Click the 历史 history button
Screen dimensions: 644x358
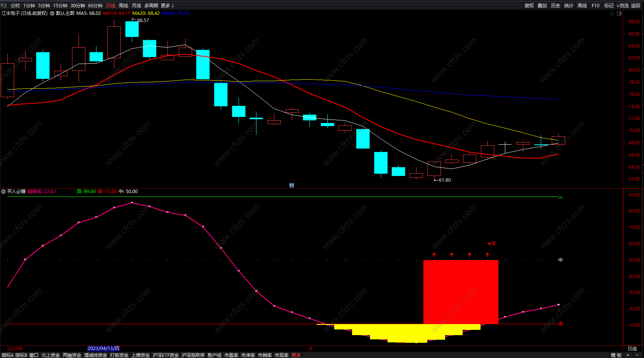pyautogui.click(x=556, y=5)
